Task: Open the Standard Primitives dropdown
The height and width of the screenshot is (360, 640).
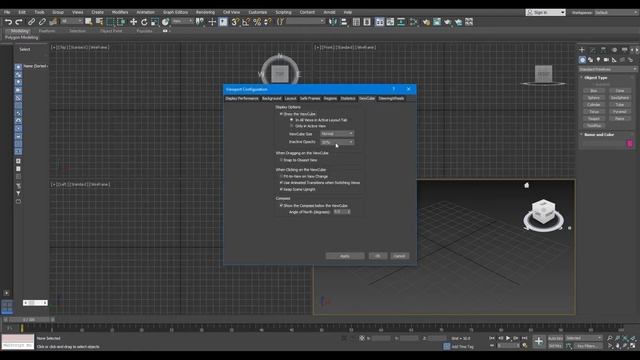Action: pos(607,69)
